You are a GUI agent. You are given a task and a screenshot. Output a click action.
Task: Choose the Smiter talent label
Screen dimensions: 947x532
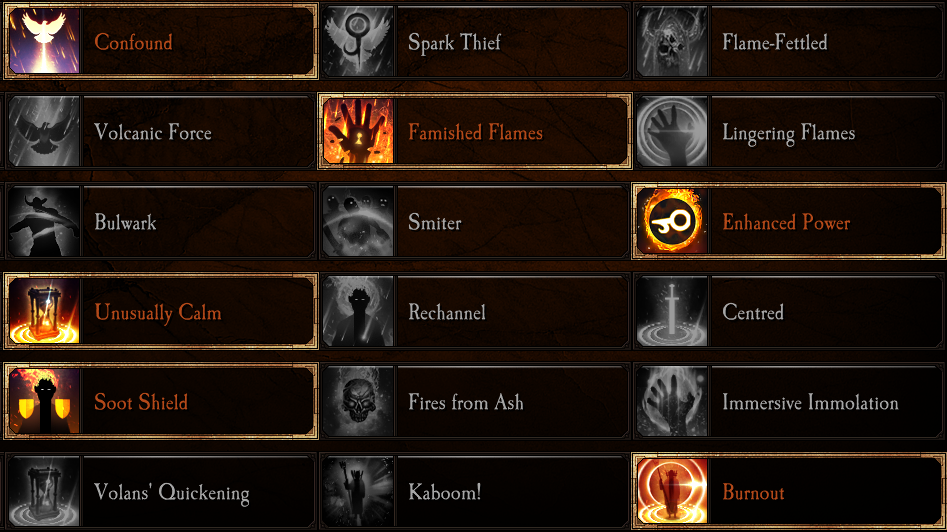(x=435, y=222)
